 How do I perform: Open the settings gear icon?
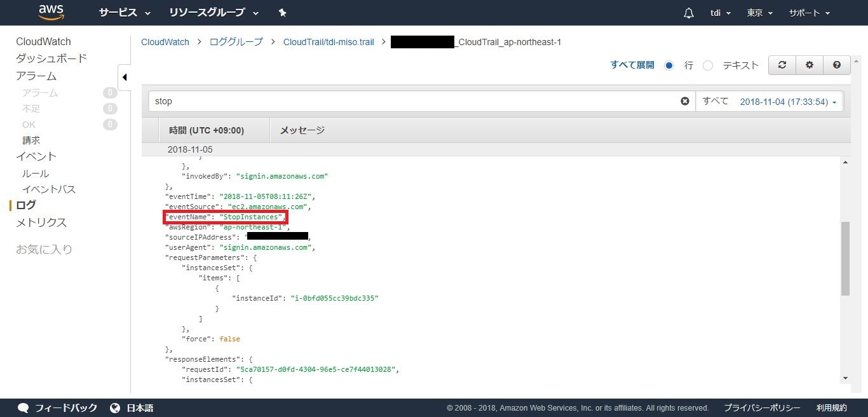click(x=810, y=65)
